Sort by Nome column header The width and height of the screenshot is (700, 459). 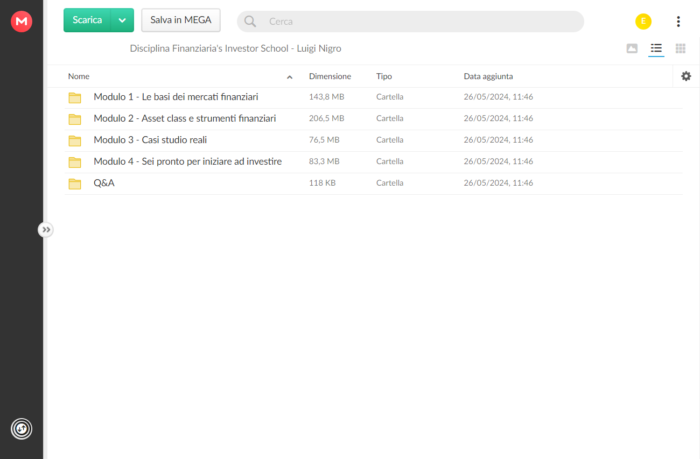pyautogui.click(x=79, y=76)
